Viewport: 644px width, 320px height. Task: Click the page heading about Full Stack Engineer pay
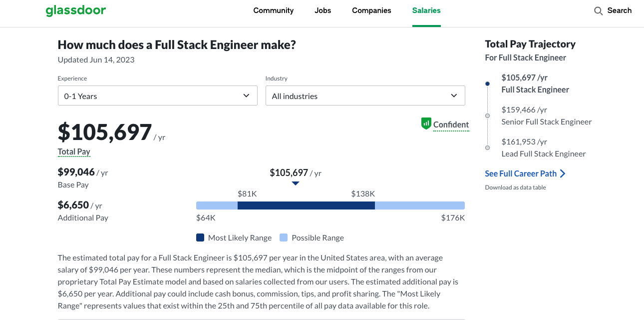pos(177,44)
